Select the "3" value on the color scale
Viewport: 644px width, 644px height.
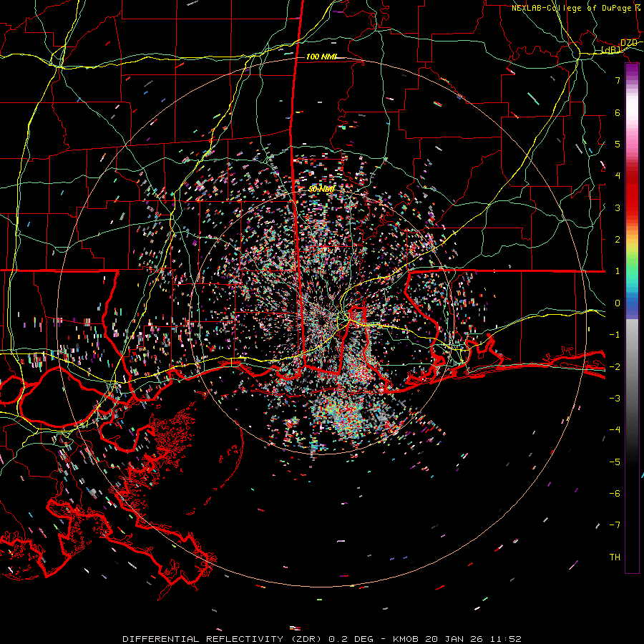[618, 208]
